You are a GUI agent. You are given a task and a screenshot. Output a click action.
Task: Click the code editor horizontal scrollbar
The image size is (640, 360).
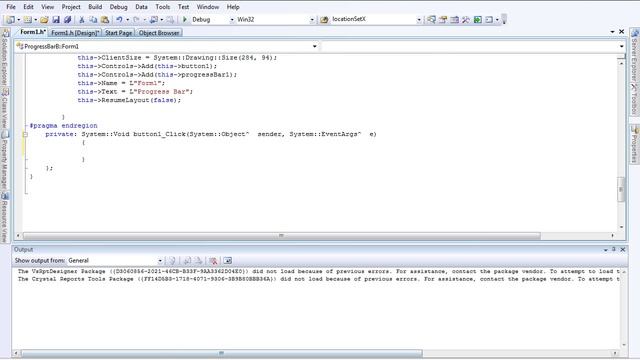point(282,236)
